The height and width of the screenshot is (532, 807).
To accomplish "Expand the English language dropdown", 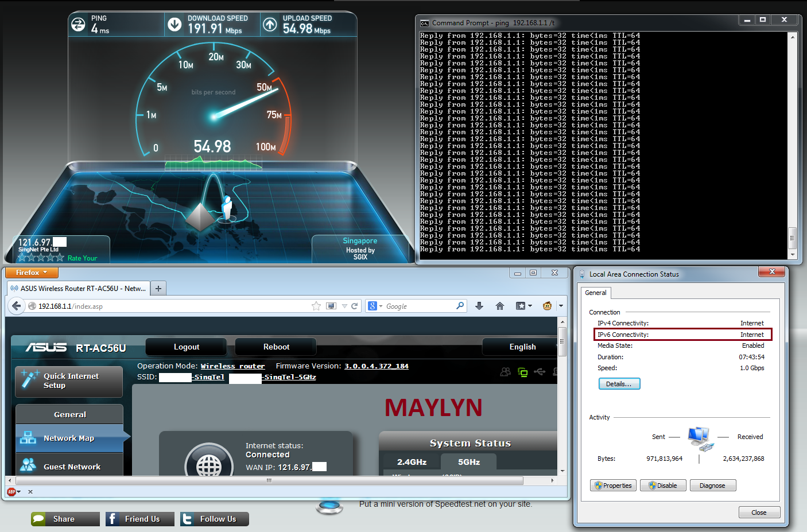I will coord(522,347).
